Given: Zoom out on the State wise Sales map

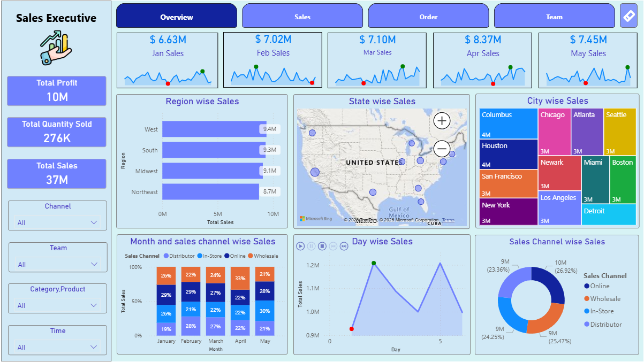Looking at the screenshot, I should point(442,148).
